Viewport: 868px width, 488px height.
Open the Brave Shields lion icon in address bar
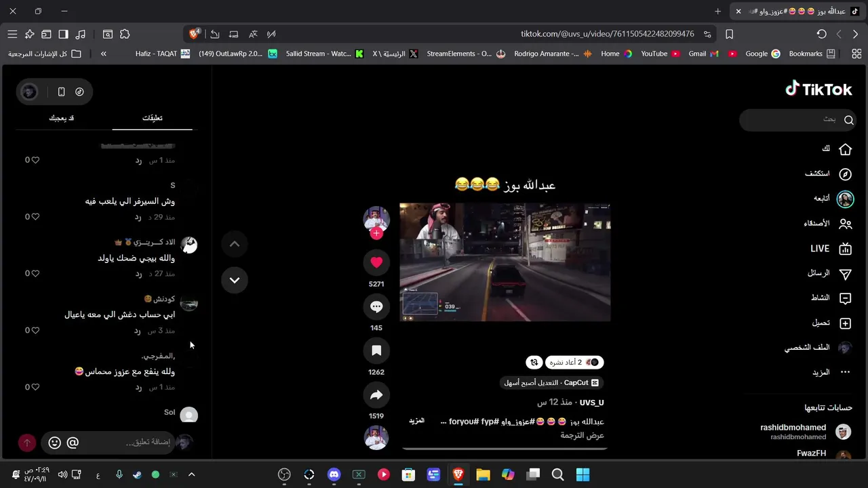[195, 34]
